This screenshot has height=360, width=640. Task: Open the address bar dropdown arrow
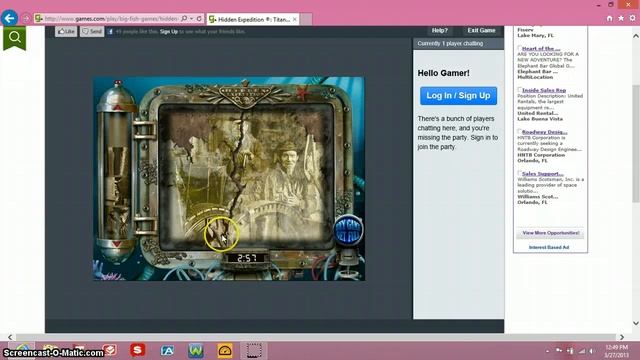[191, 18]
